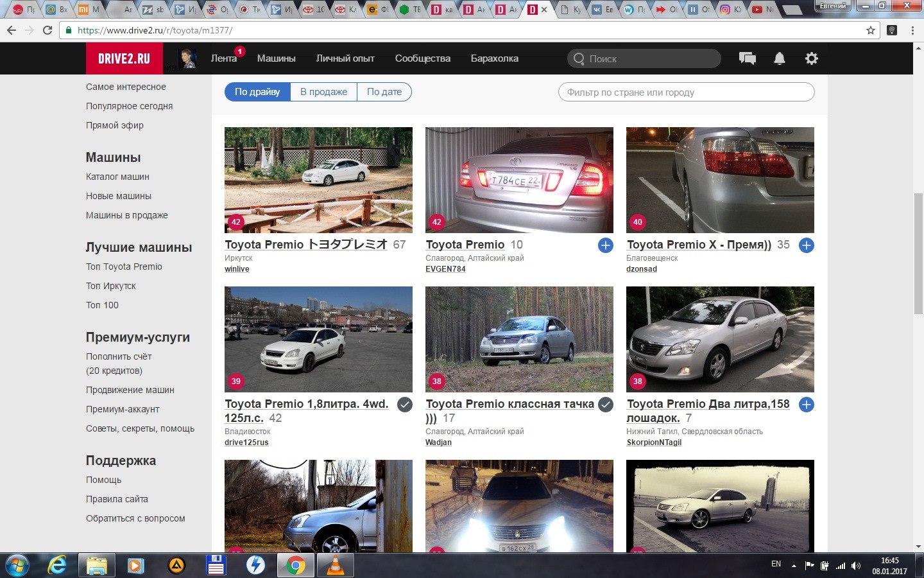Open the Премиум-аккаунт link

(x=123, y=409)
